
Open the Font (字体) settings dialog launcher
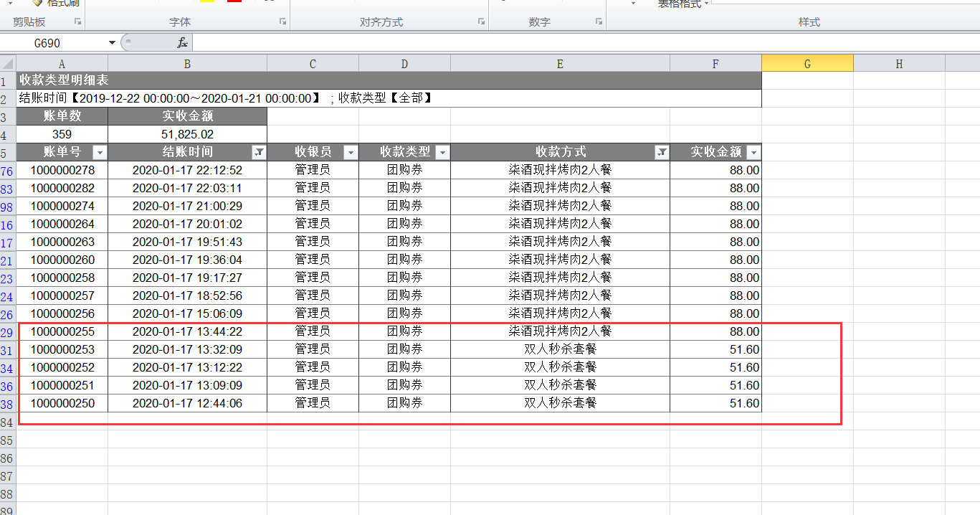click(x=282, y=22)
